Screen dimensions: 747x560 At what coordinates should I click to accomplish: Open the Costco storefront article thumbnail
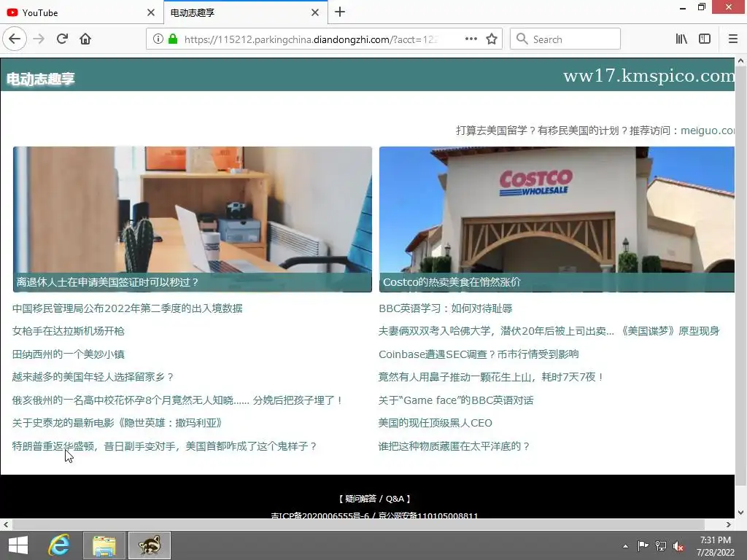tap(557, 209)
